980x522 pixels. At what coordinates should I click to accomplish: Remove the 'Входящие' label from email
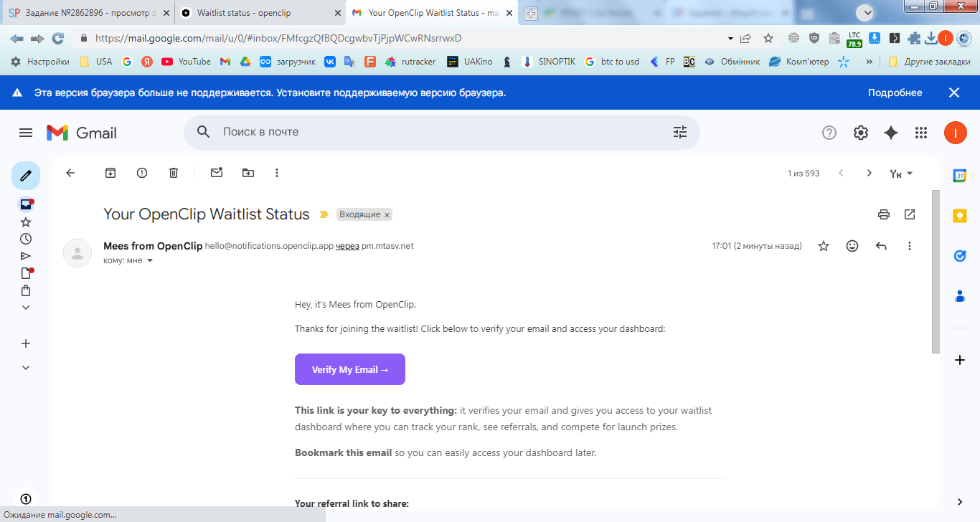(x=387, y=215)
